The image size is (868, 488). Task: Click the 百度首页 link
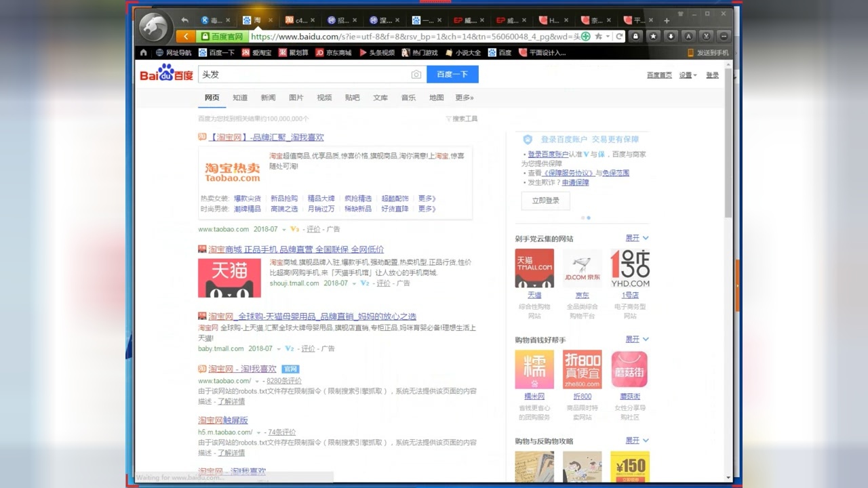(x=659, y=75)
